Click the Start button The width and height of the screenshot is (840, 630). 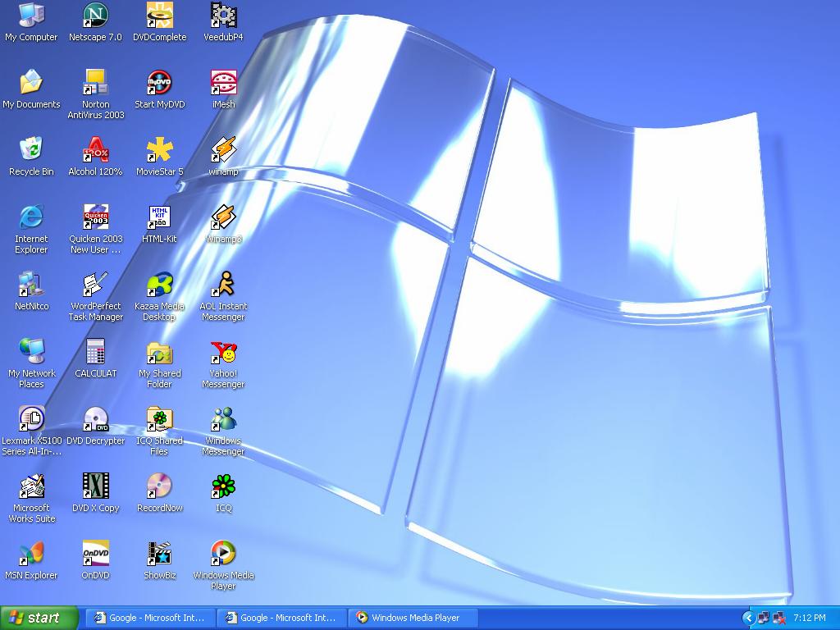(x=39, y=618)
